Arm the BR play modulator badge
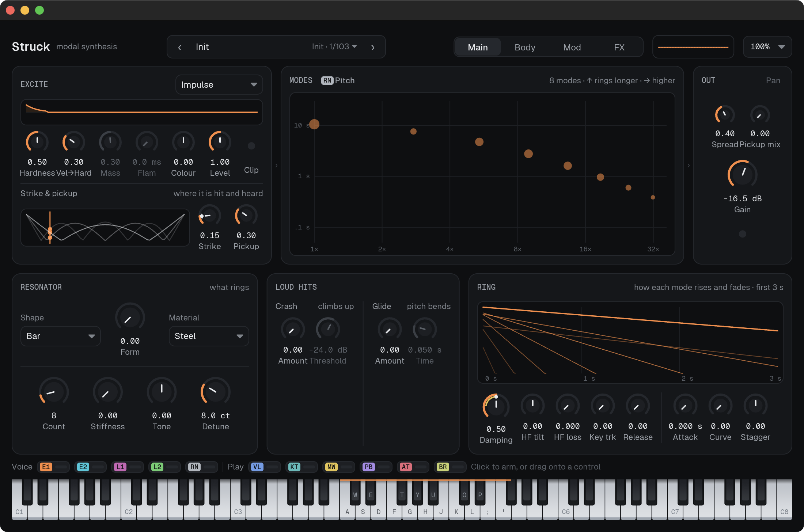804x532 pixels. [443, 467]
